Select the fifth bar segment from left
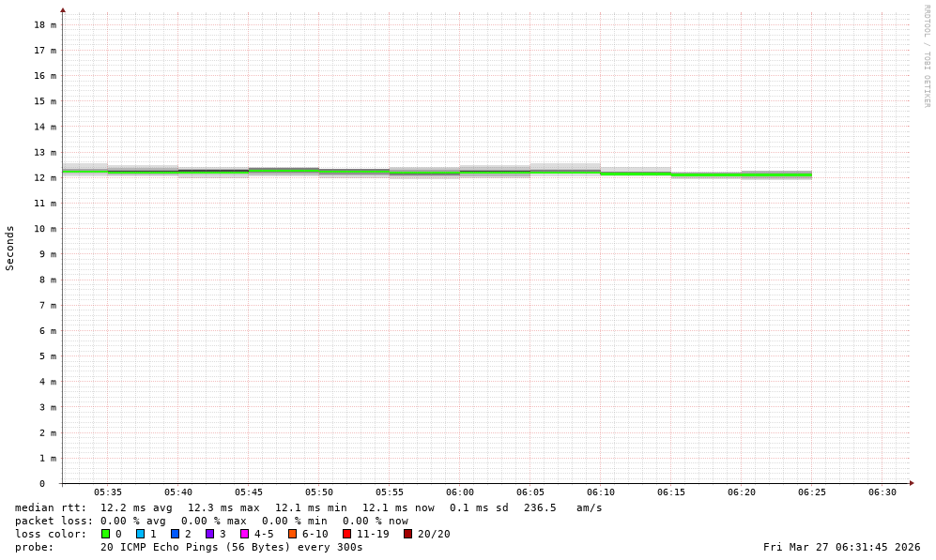936x560 pixels. pos(354,174)
